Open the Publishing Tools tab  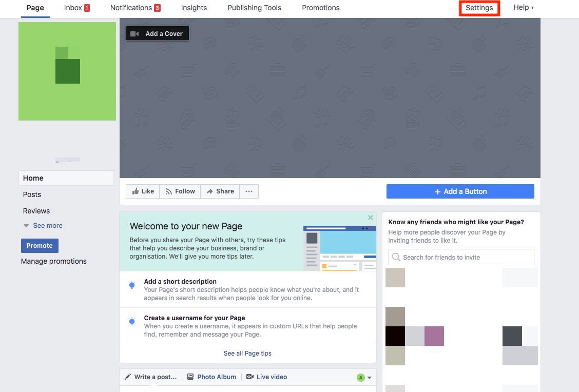tap(254, 8)
